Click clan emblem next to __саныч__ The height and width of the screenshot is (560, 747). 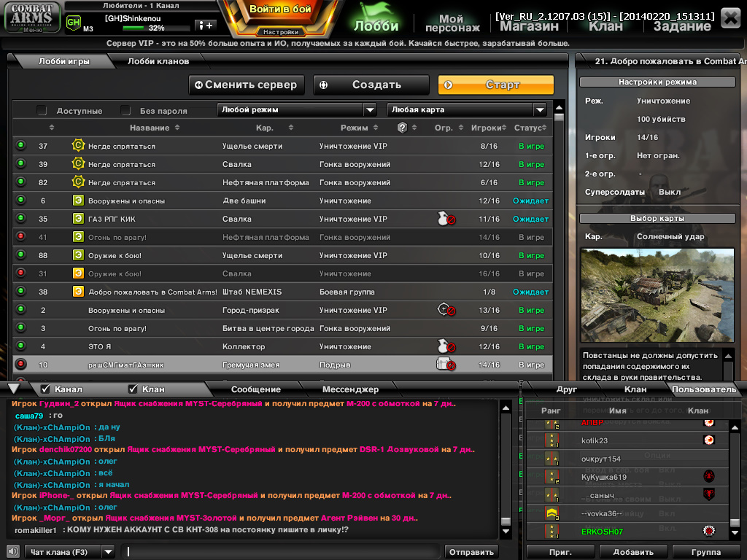[709, 494]
